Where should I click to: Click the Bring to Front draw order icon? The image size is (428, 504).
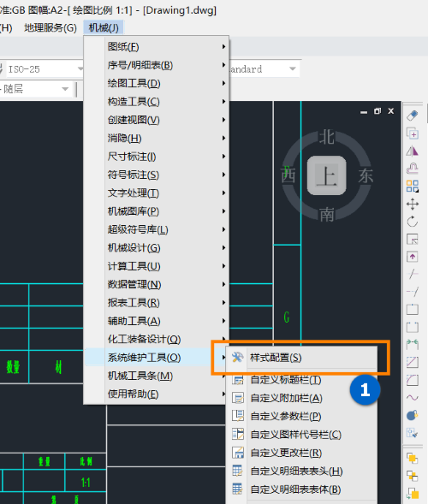413,458
